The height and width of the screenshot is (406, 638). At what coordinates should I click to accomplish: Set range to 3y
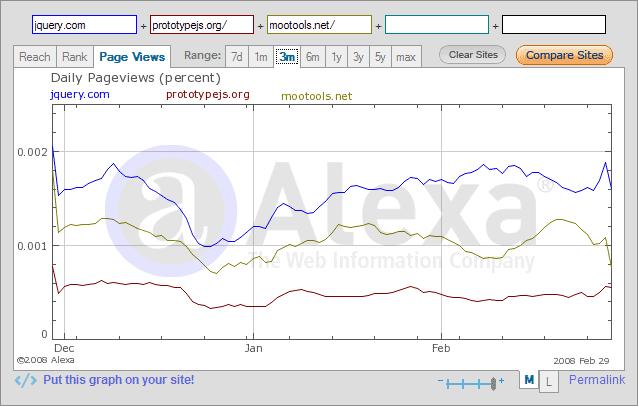coord(358,57)
